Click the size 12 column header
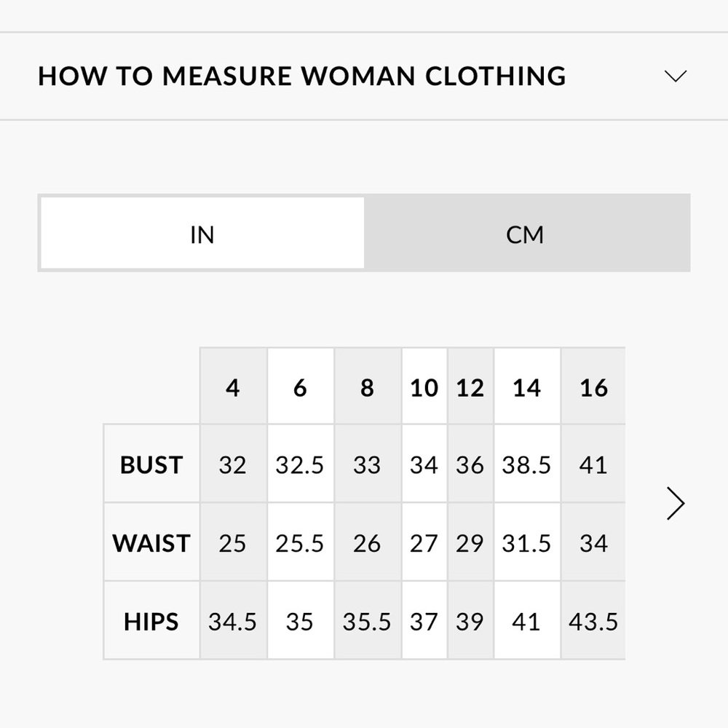This screenshot has height=728, width=728. [470, 388]
